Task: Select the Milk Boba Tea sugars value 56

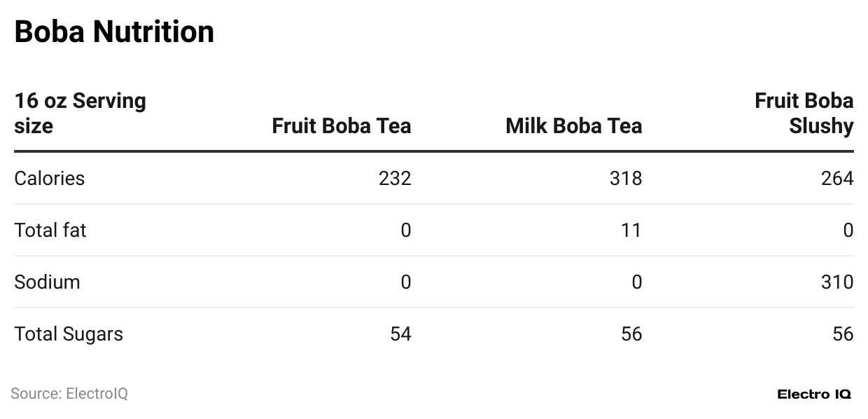Action: tap(631, 334)
